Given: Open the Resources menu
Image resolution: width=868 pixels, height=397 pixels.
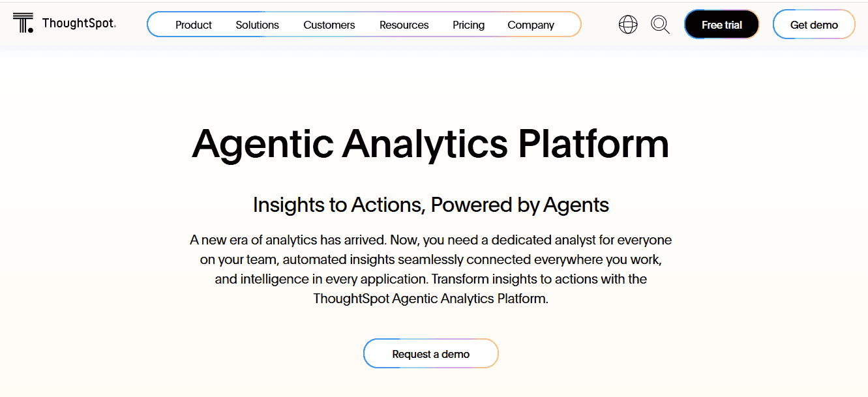Looking at the screenshot, I should point(404,25).
